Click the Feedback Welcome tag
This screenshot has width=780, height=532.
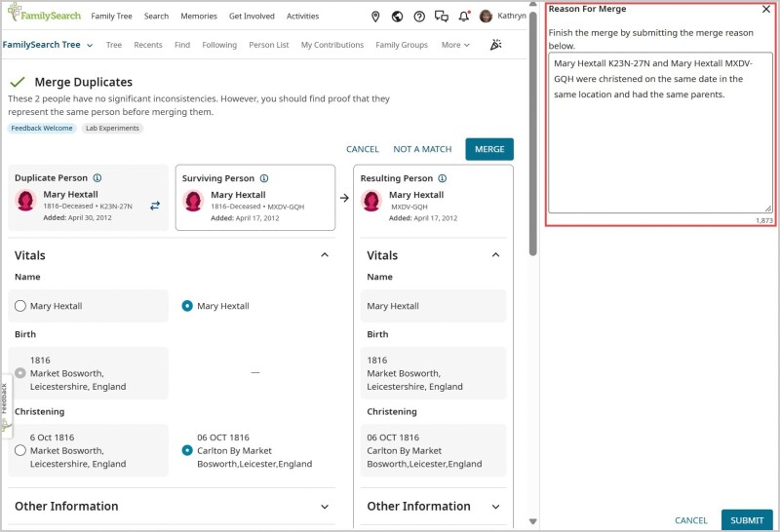42,129
